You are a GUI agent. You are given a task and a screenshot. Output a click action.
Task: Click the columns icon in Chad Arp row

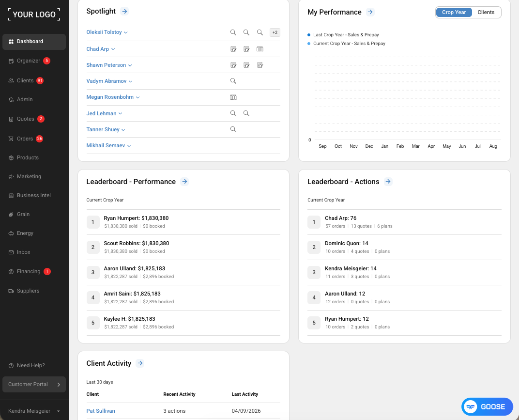pyautogui.click(x=260, y=49)
